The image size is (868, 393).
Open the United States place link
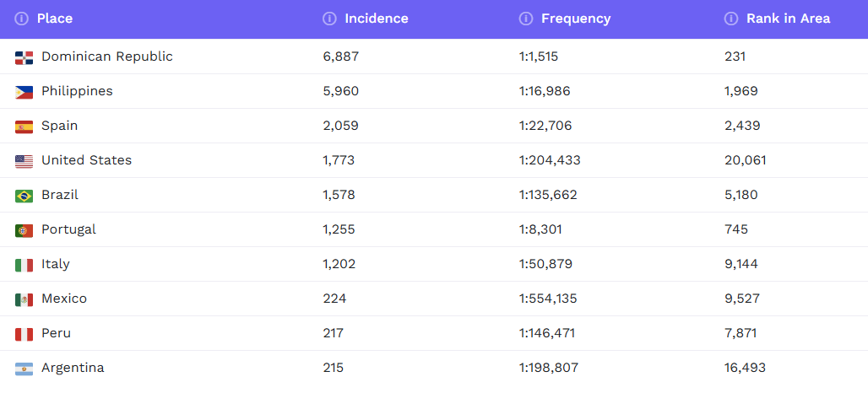(x=86, y=160)
